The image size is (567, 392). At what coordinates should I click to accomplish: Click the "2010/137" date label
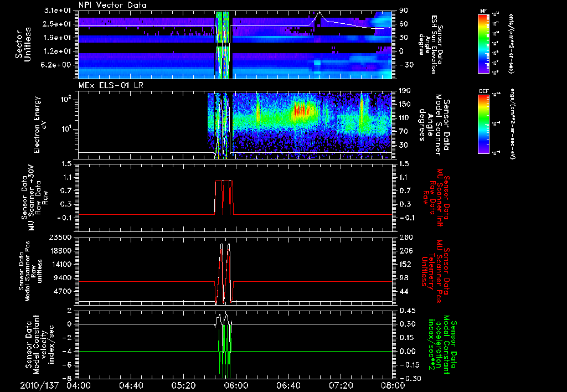pyautogui.click(x=39, y=385)
